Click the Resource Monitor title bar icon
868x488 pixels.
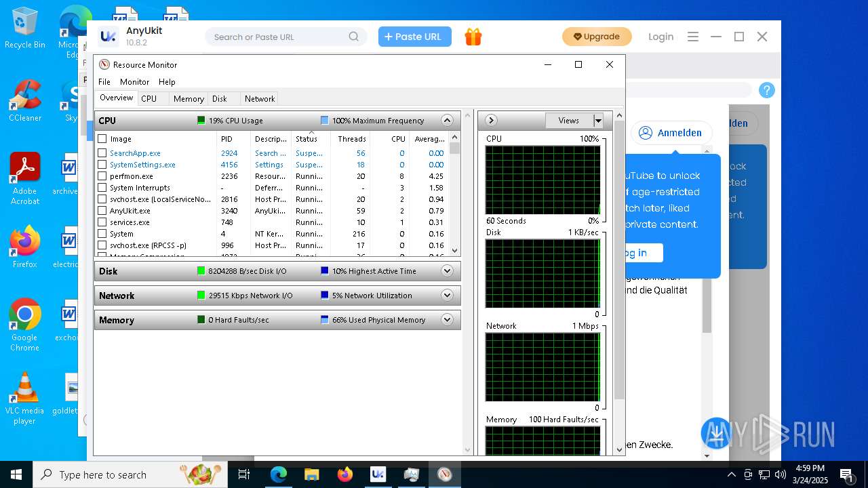(x=104, y=64)
